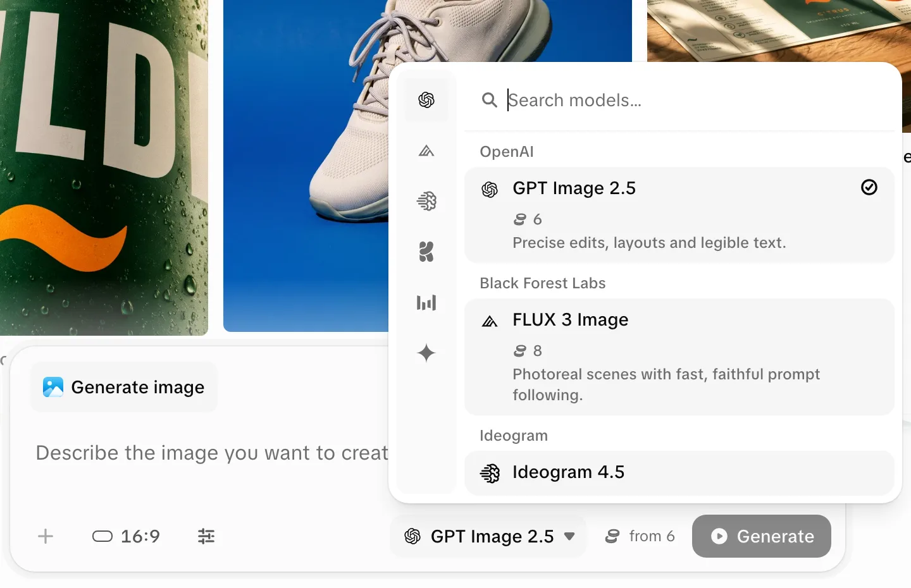The height and width of the screenshot is (588, 911).
Task: Open the GPT Image 2.5 model dropdown
Action: [489, 536]
